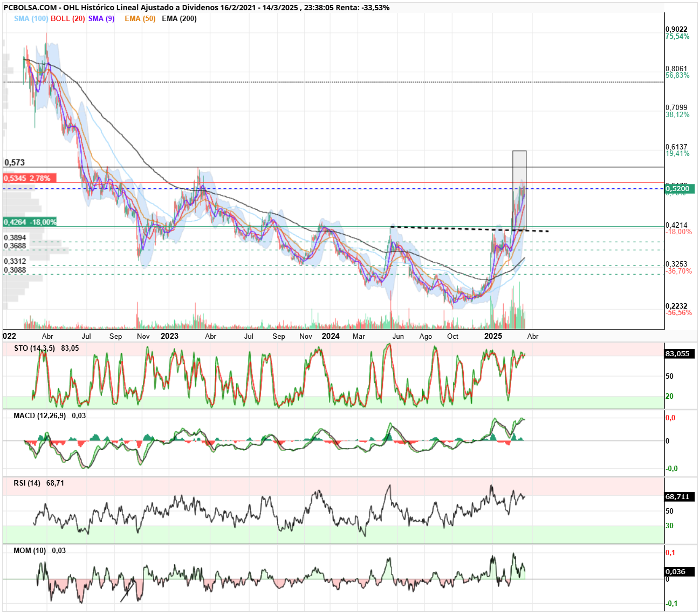This screenshot has width=700, height=614.
Task: Select the EMA (200) legend label
Action: (x=179, y=18)
